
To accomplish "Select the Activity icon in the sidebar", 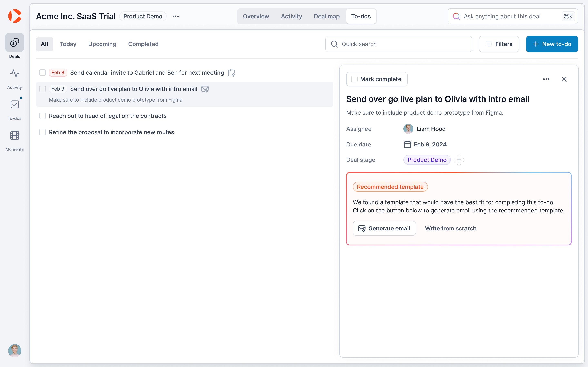I will 14,74.
